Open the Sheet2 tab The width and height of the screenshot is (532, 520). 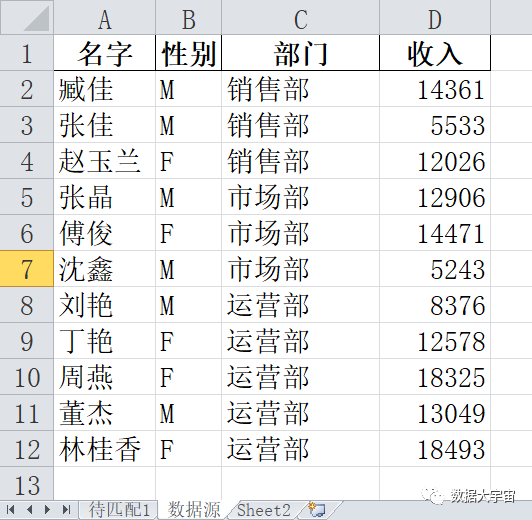(x=264, y=510)
